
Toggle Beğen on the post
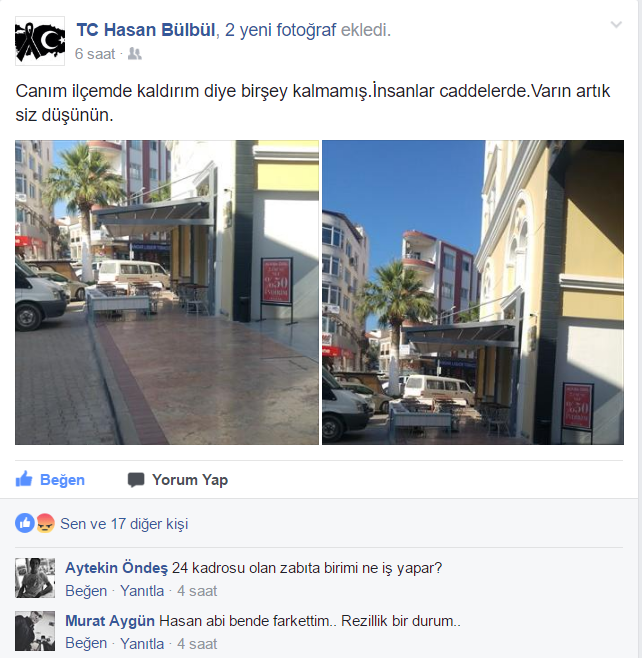pos(50,479)
